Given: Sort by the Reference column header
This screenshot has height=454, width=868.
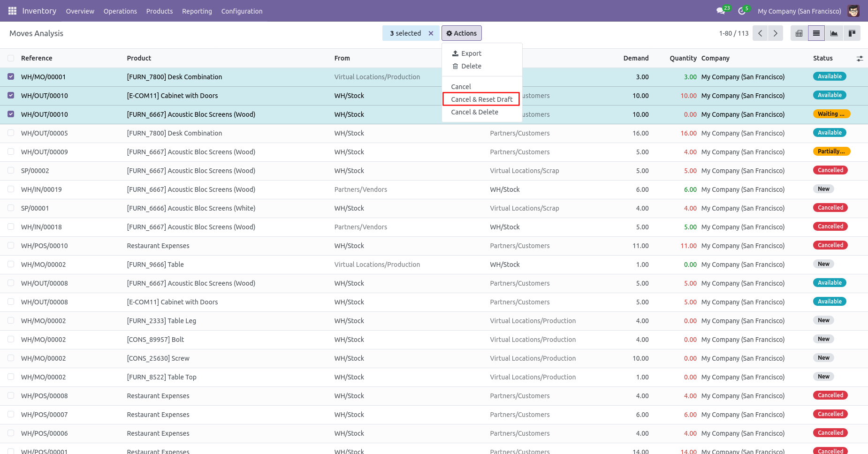Looking at the screenshot, I should coord(37,58).
